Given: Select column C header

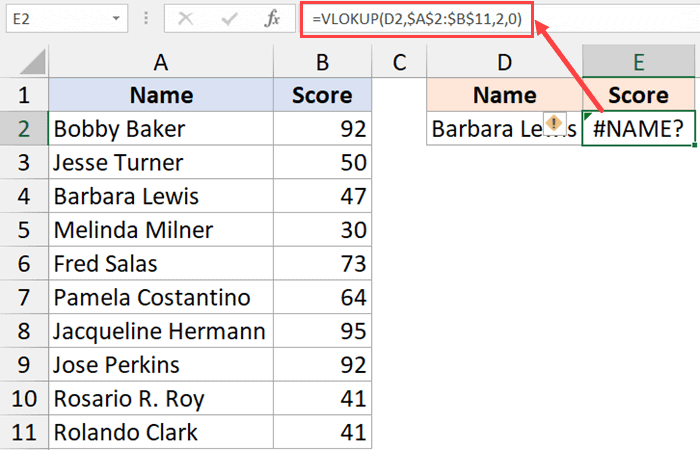Looking at the screenshot, I should 399,63.
